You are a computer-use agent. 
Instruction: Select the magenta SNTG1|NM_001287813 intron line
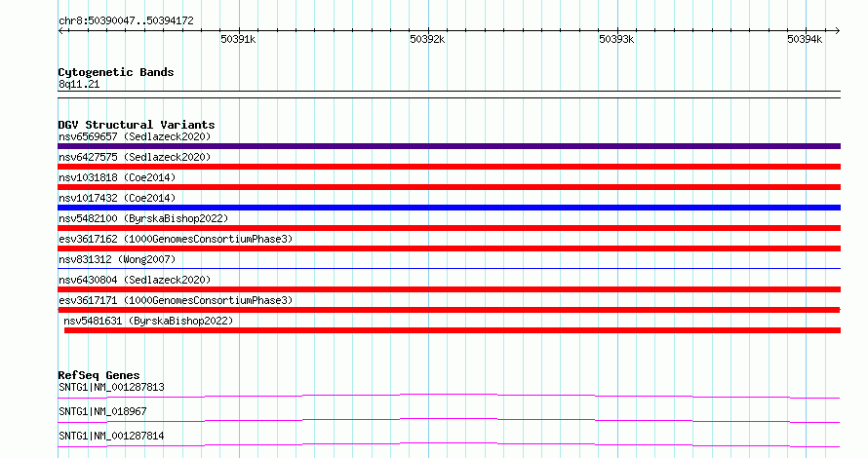tap(449, 396)
